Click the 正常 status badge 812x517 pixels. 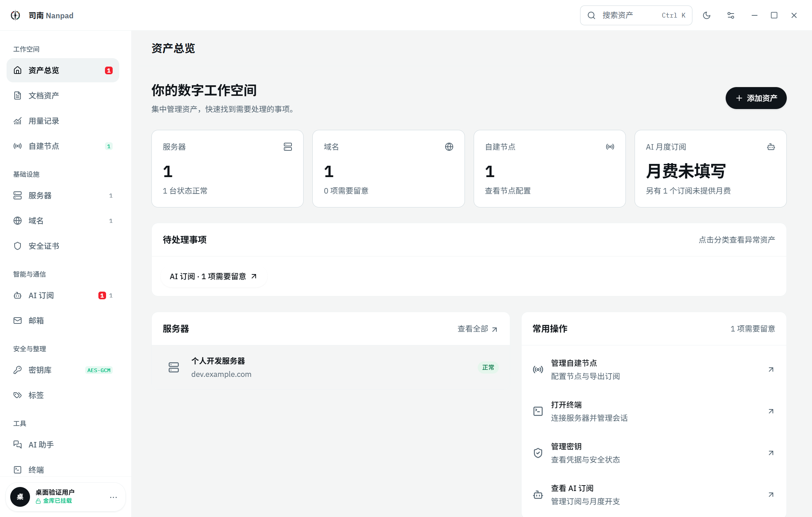[488, 367]
